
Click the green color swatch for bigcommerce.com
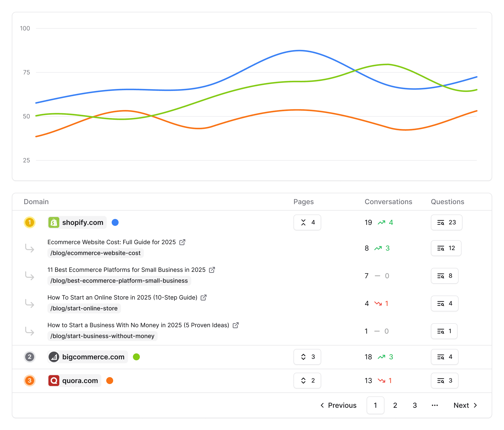(136, 357)
